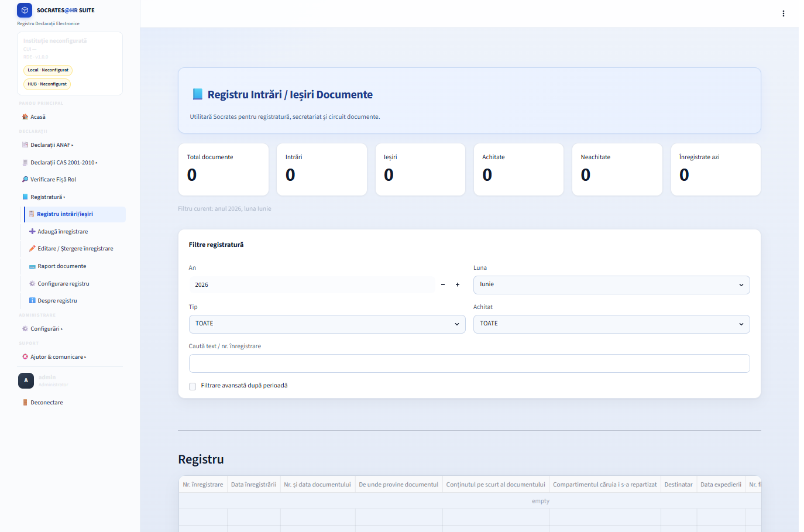The image size is (804, 532).
Task: Go to Acasă in the sidebar
Action: point(38,117)
